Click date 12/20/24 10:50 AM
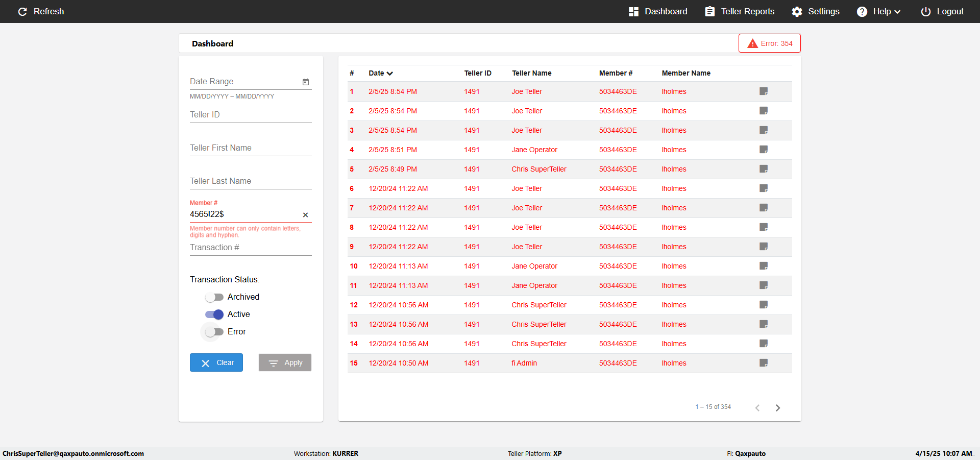Image resolution: width=980 pixels, height=460 pixels. tap(399, 363)
